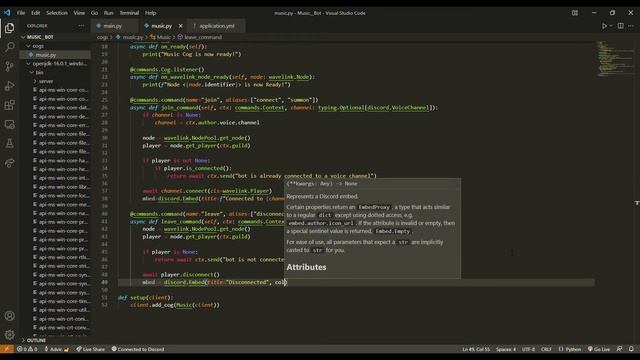This screenshot has height=360, width=640.
Task: Change Python language mode in status bar
Action: pos(570,349)
